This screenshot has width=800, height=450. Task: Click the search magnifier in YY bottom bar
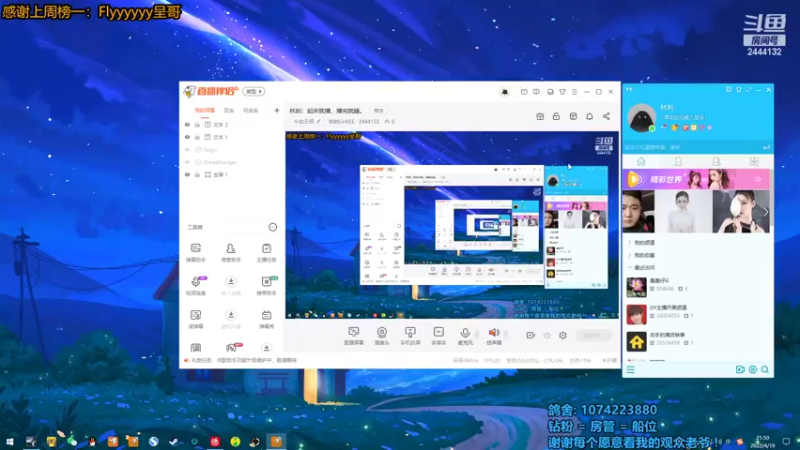tap(765, 369)
